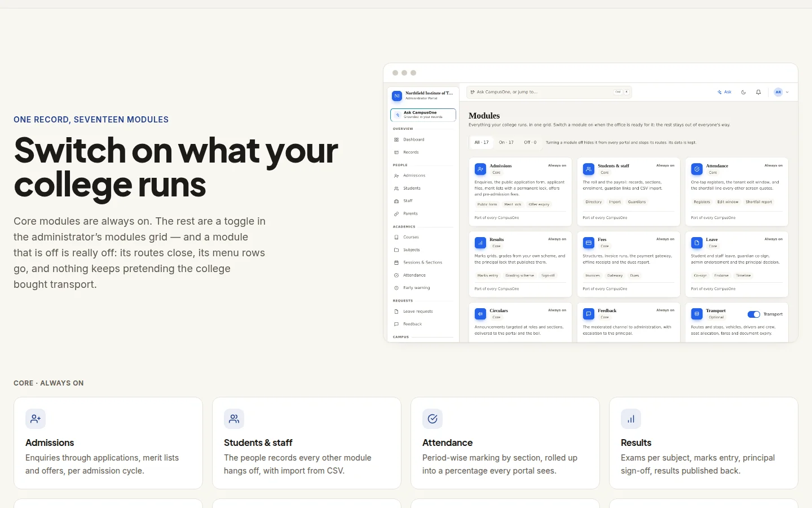Click the Ask sparkle button in top bar
812x508 pixels.
[x=725, y=92]
